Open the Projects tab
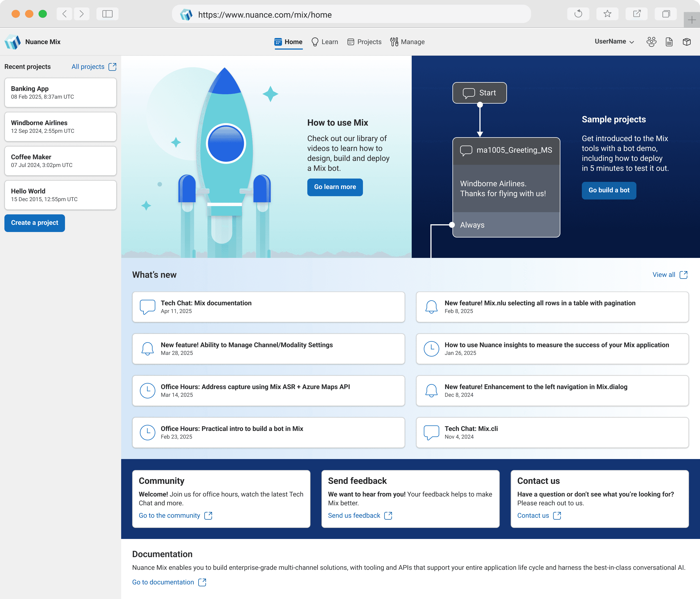The image size is (700, 599). tap(364, 42)
